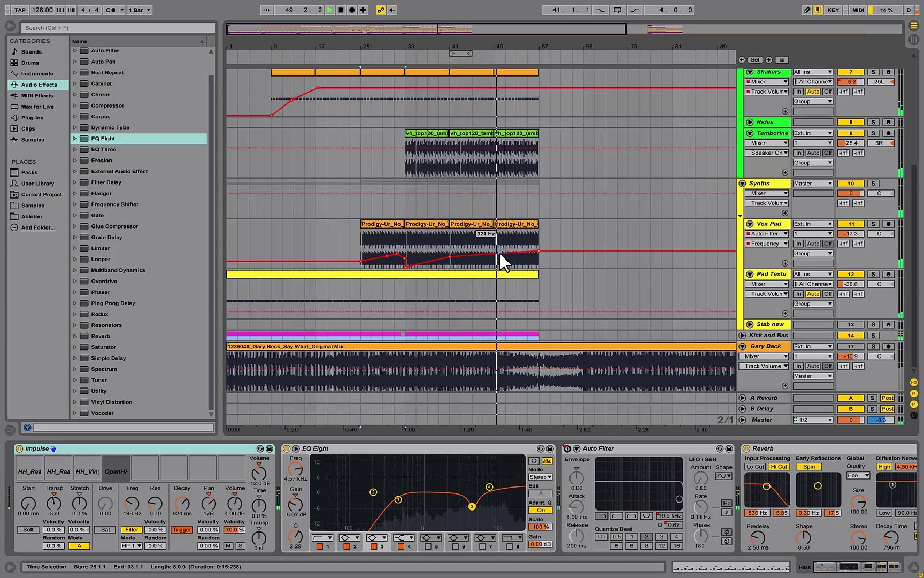This screenshot has height=578, width=924.
Task: Unfold the Kick and Bas group
Action: click(743, 336)
